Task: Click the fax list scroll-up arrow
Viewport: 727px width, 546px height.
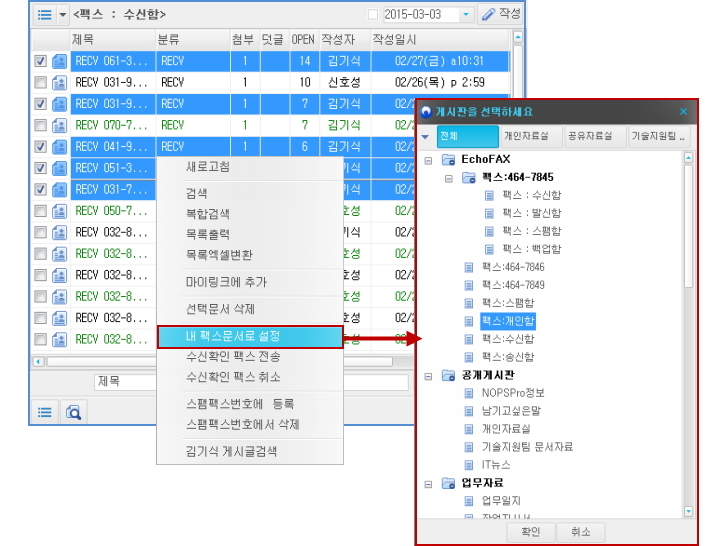Action: coord(518,37)
